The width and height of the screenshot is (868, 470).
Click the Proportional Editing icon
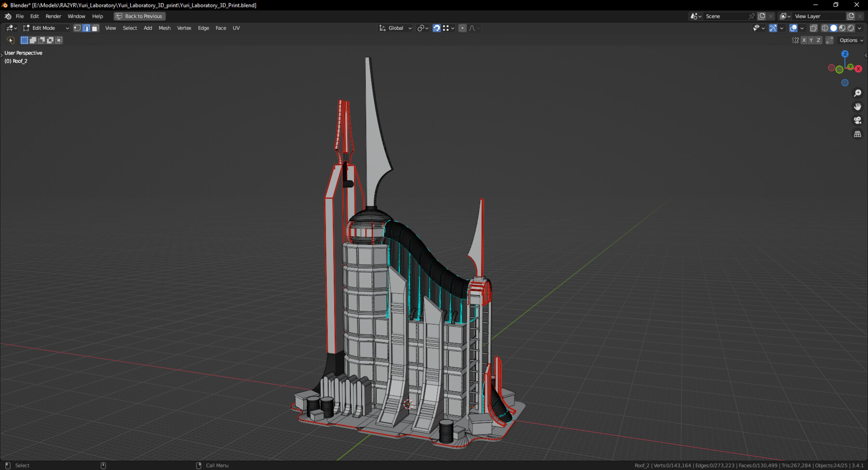coord(462,28)
